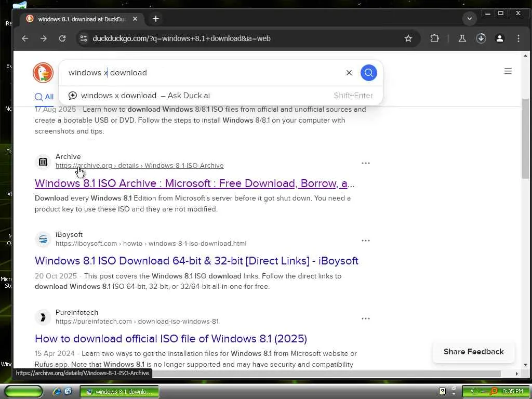Click the iBoysoft site name text

click(69, 234)
